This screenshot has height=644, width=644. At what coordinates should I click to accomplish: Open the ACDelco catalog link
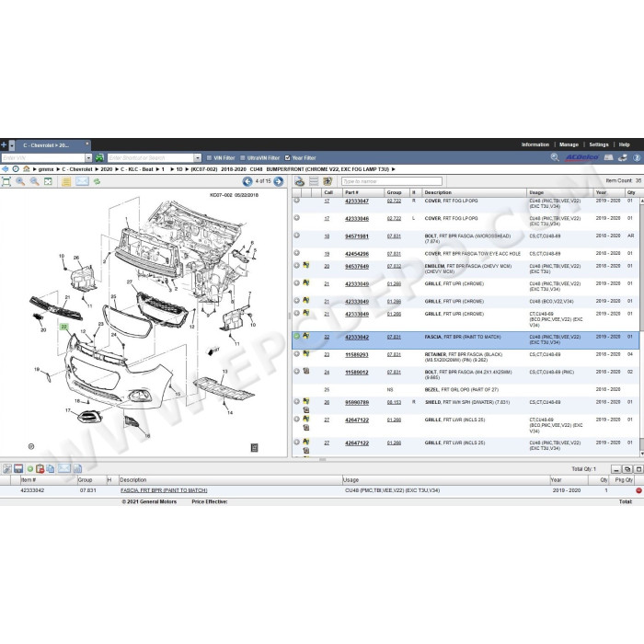(582, 157)
